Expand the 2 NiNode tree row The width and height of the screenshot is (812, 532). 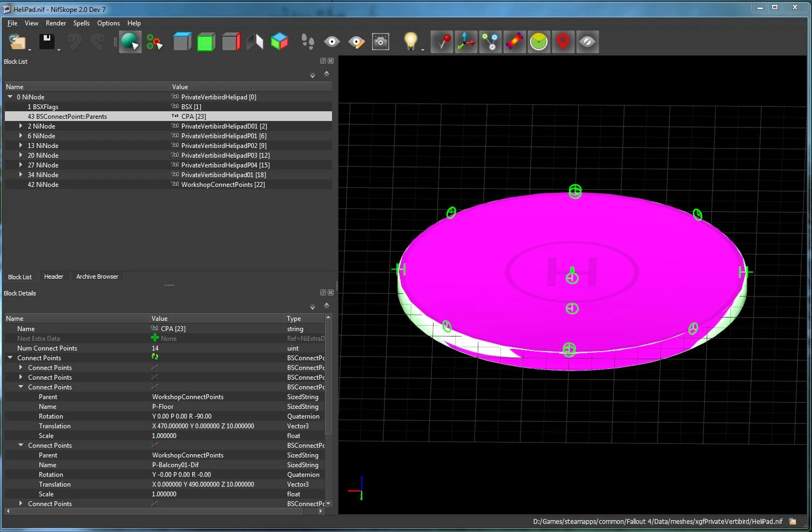tap(21, 126)
